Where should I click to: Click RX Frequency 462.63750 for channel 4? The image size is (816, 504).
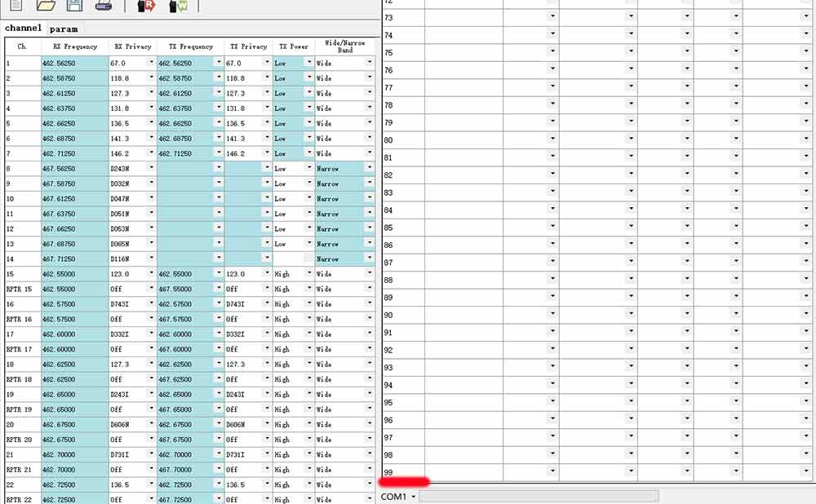click(75, 108)
